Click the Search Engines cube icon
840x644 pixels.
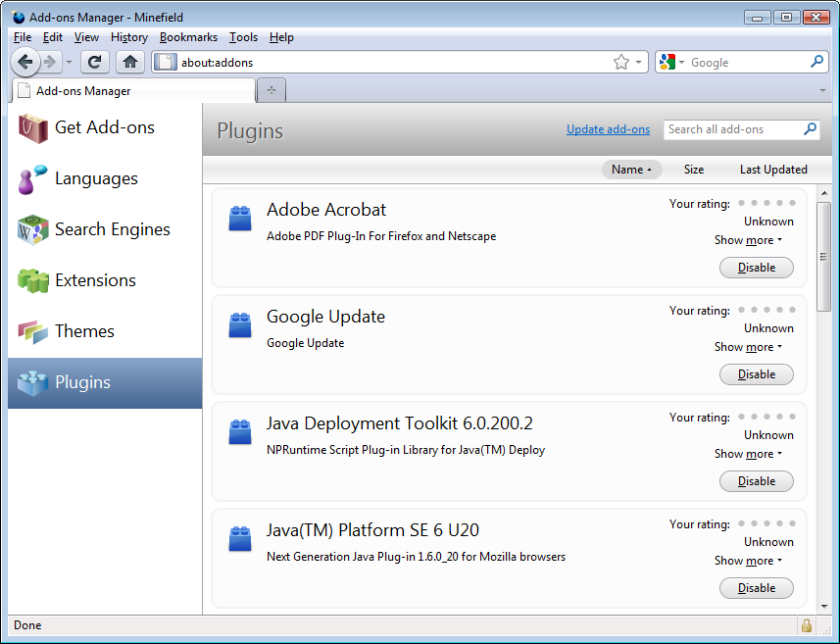[32, 229]
